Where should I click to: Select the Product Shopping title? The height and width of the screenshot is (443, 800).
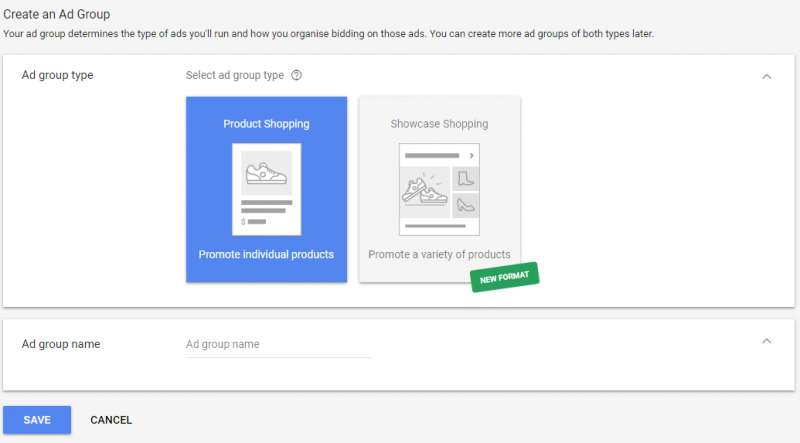[x=266, y=124]
